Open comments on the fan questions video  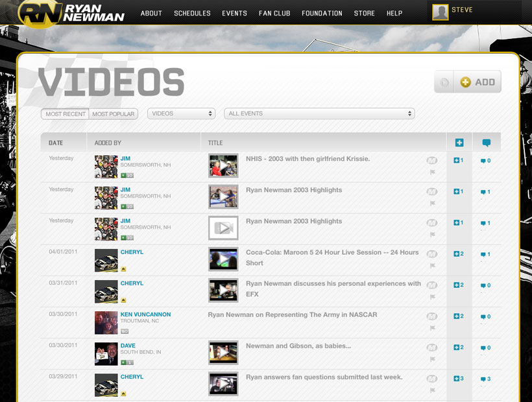485,379
